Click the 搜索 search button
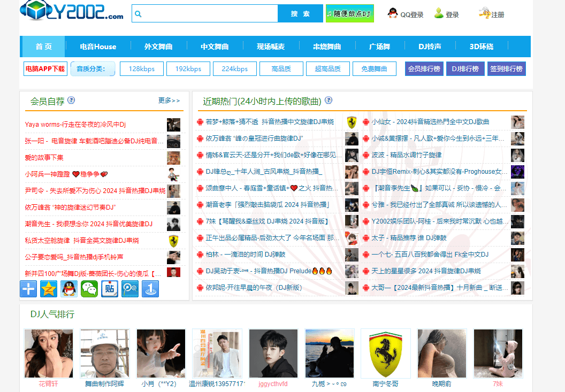Viewport: 565px width, 392px height. [301, 14]
